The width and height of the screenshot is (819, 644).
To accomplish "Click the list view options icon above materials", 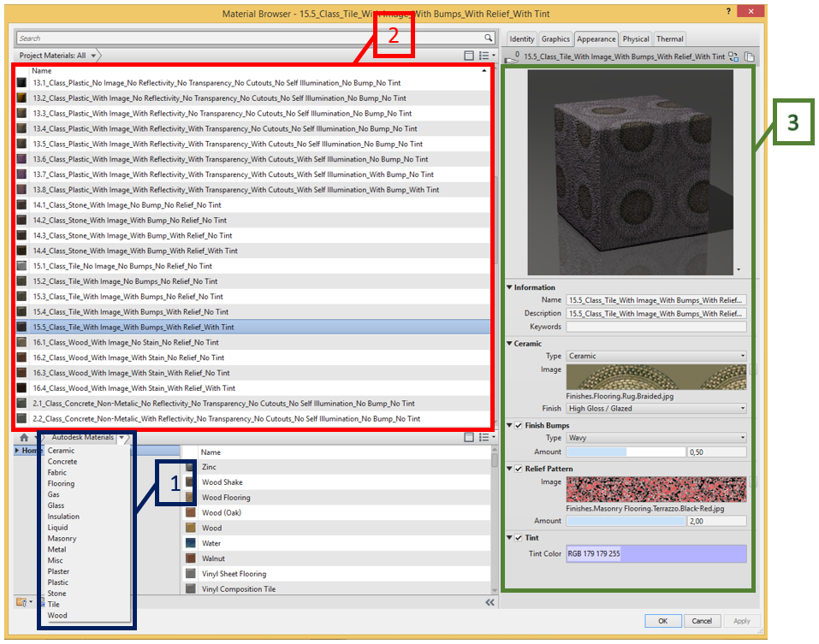I will coord(484,55).
